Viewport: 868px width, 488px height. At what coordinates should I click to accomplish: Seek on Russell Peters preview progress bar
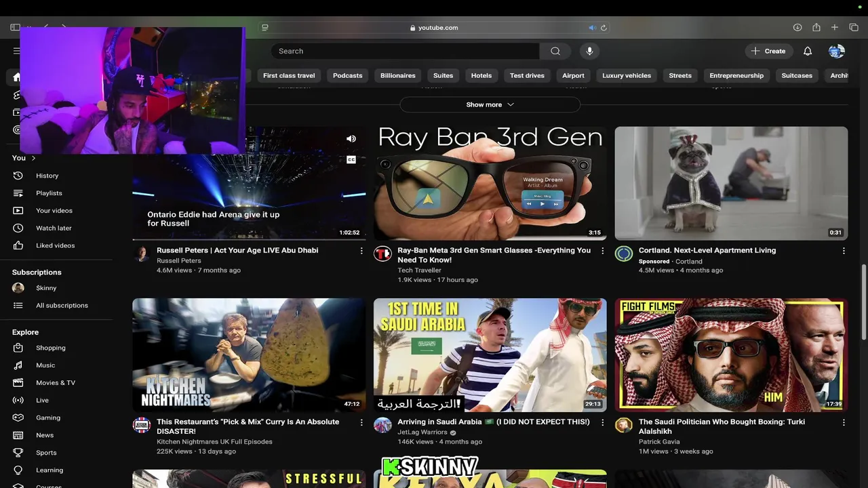249,239
